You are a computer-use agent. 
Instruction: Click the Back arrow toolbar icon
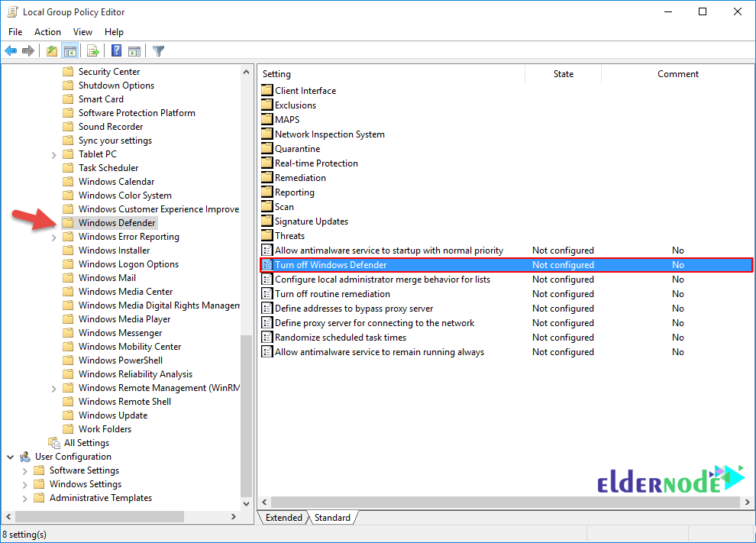tap(11, 50)
